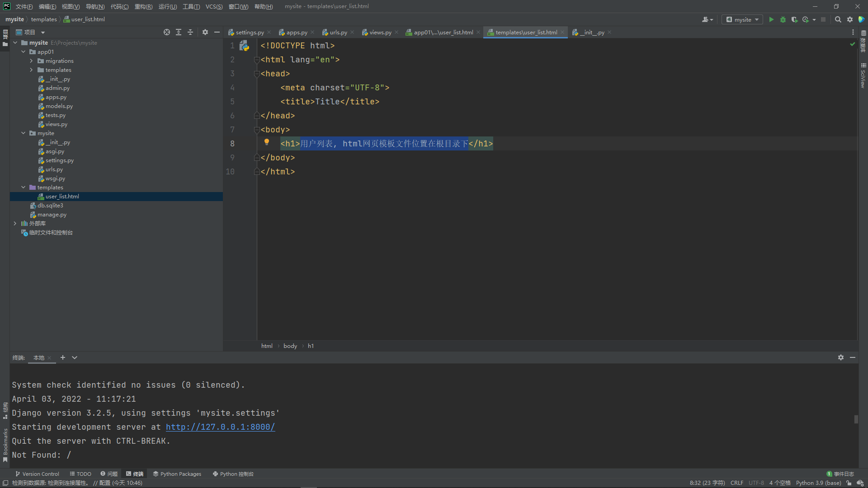Open terminal shell options dropdown arrow
The width and height of the screenshot is (868, 488).
coord(75,357)
